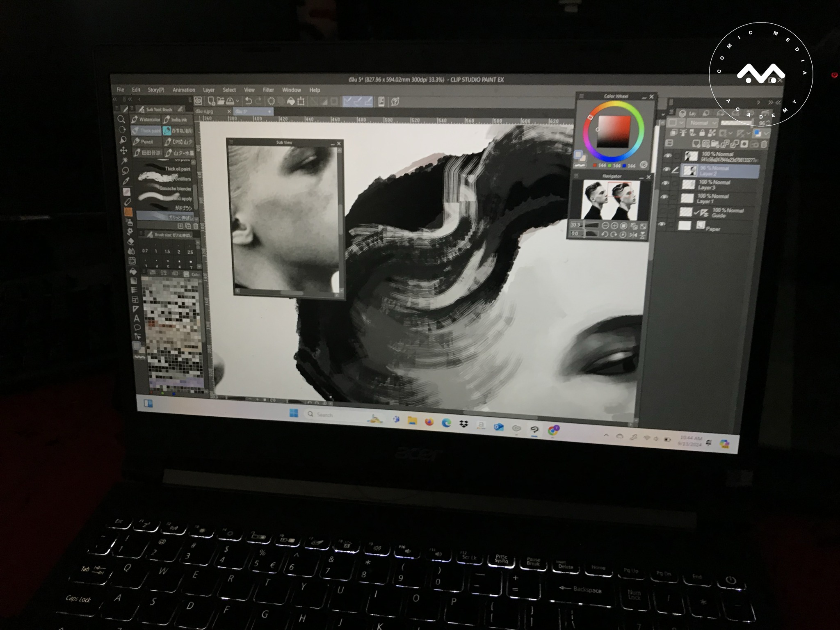
Task: Click the Navigator zoom in icon
Action: (x=614, y=226)
